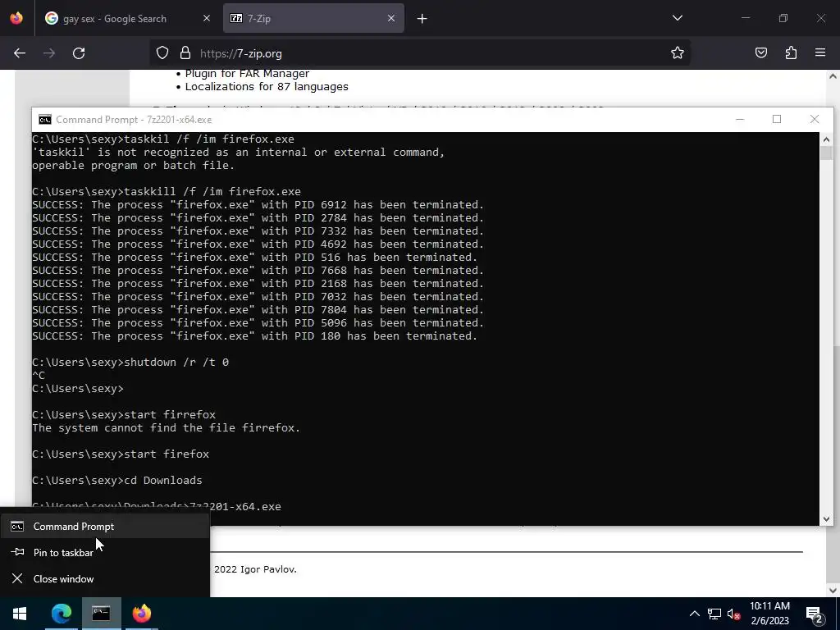Click the muted volume tray icon
Viewport: 840px width, 630px height.
733,614
